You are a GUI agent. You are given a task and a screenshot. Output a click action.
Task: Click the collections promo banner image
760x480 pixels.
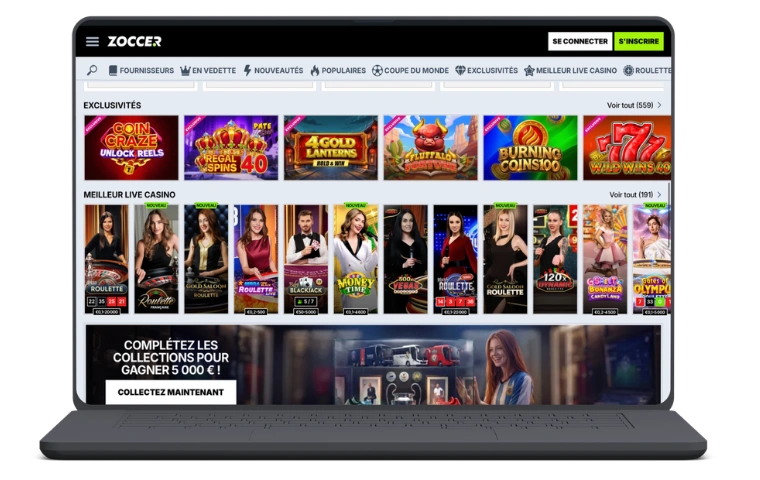(373, 365)
